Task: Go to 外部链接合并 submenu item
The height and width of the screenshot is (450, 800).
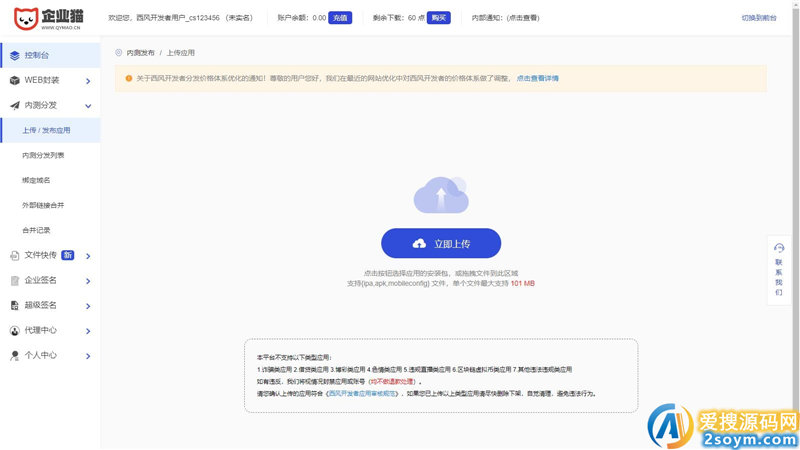Action: pyautogui.click(x=43, y=205)
